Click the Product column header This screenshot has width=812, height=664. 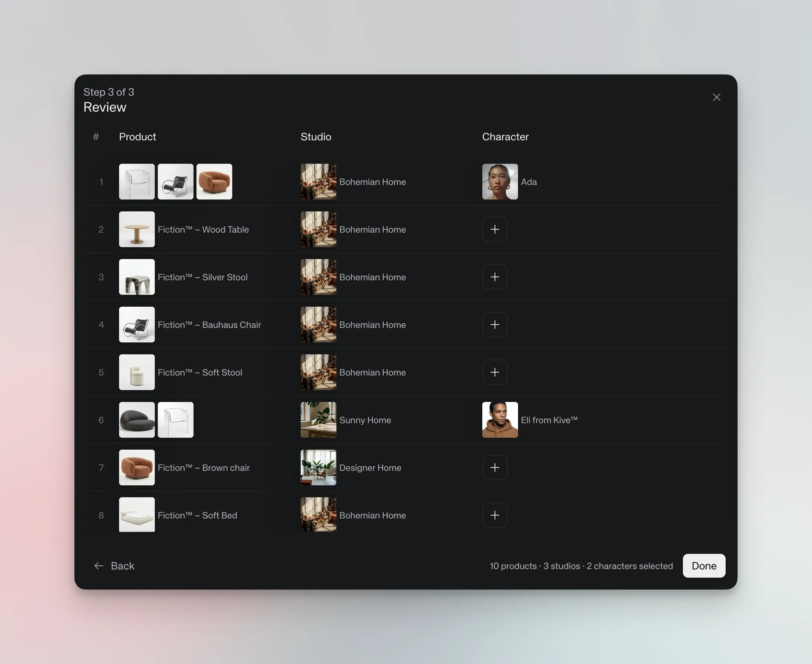coord(137,137)
